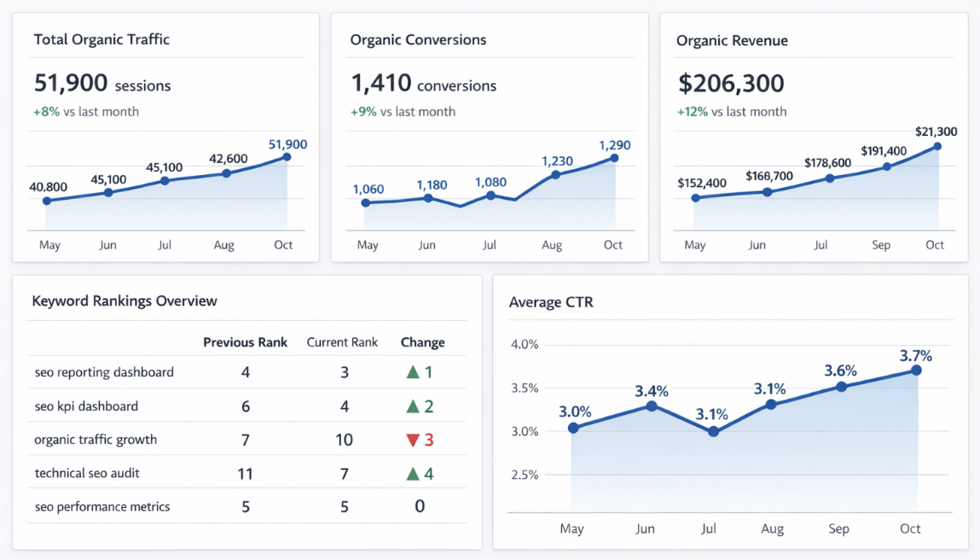Screen dimensions: 980x560
Task: Click the Change column header
Action: (422, 342)
